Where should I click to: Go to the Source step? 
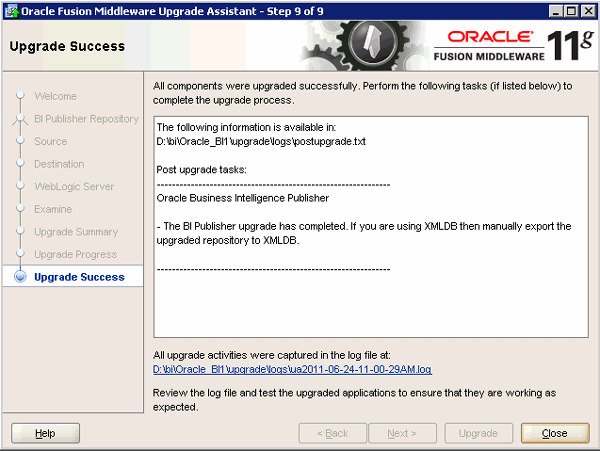pyautogui.click(x=51, y=141)
